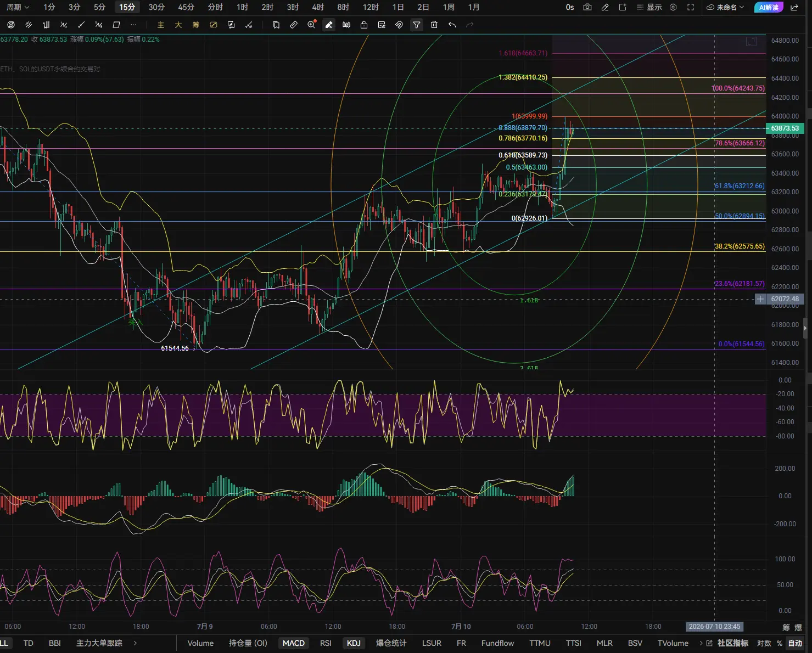Enable the 持仓量 (OI) indicator
The width and height of the screenshot is (812, 653).
(248, 643)
